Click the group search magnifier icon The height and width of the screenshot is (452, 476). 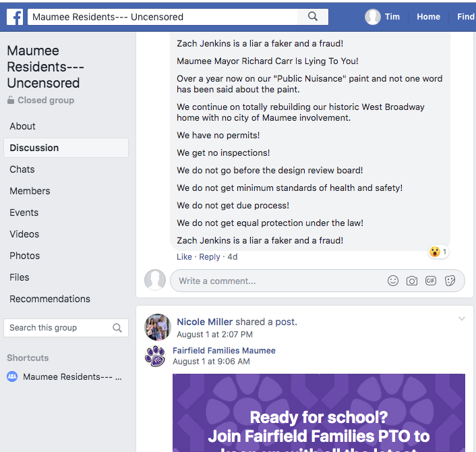pyautogui.click(x=117, y=328)
